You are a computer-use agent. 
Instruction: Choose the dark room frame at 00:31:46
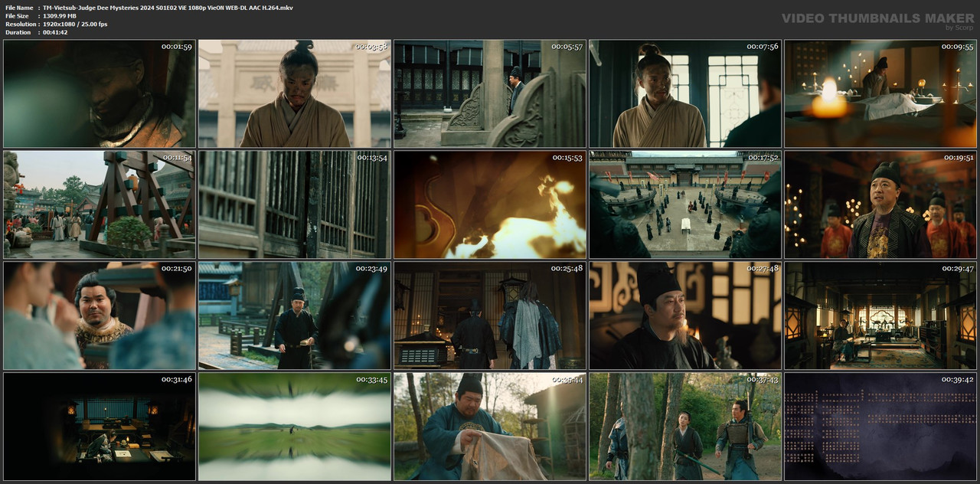coord(100,427)
